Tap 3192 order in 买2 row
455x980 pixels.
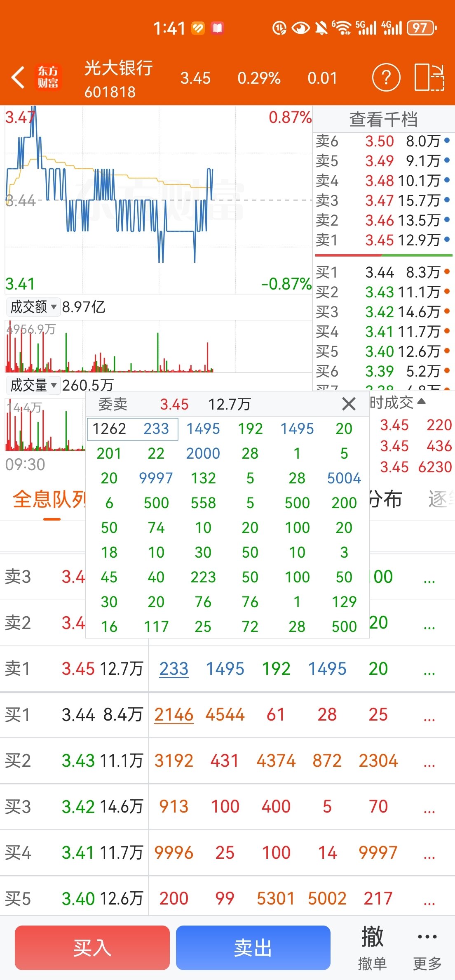(x=174, y=761)
